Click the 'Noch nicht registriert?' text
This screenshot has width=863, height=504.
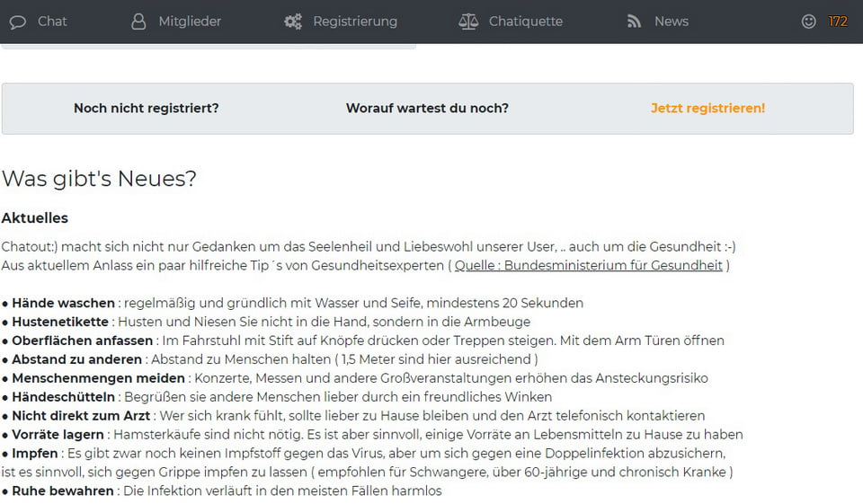(146, 109)
